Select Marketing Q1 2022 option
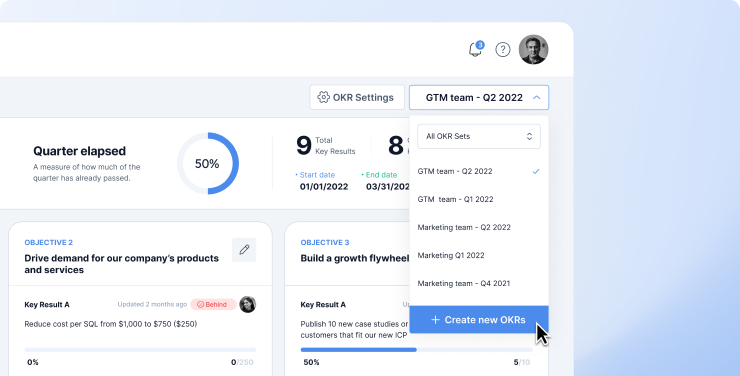This screenshot has width=740, height=376. tap(479, 255)
